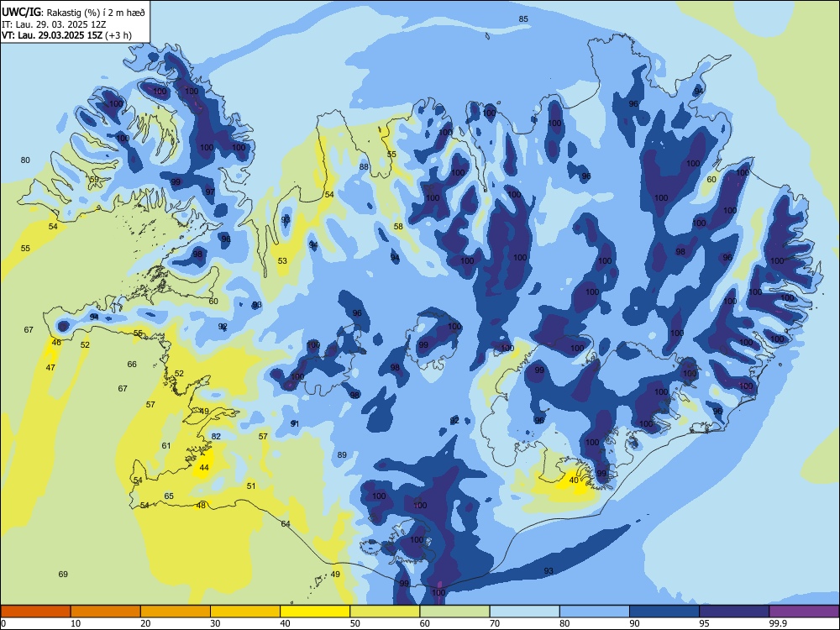Click the '82' humidity value near Reykjavik
The width and height of the screenshot is (840, 630).
click(216, 436)
